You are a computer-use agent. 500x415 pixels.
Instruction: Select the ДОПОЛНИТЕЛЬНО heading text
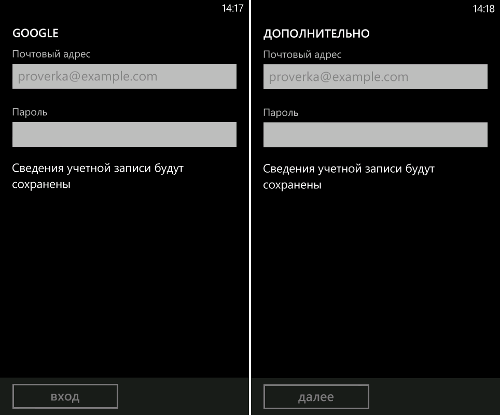(316, 34)
